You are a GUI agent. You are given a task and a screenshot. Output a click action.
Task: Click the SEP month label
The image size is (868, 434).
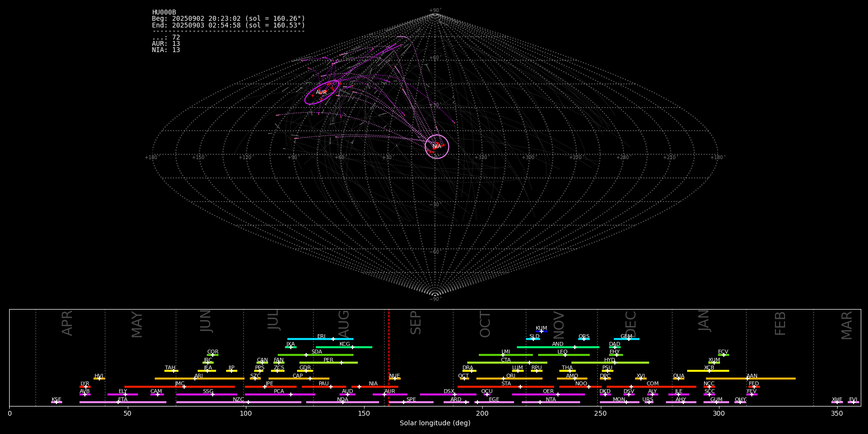point(416,323)
